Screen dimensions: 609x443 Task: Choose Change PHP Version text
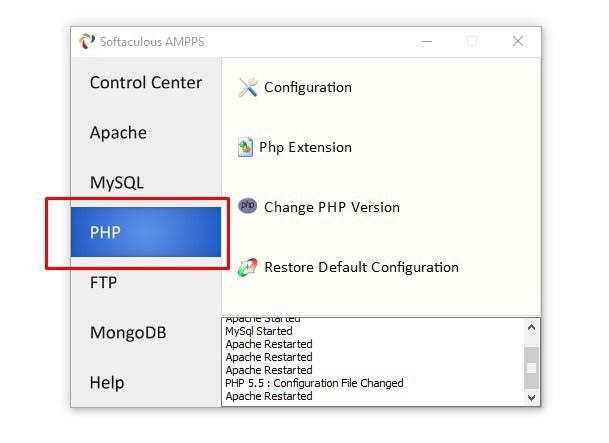[x=332, y=207]
